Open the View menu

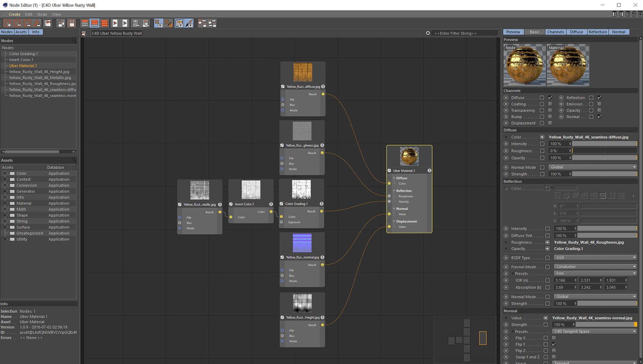point(57,14)
